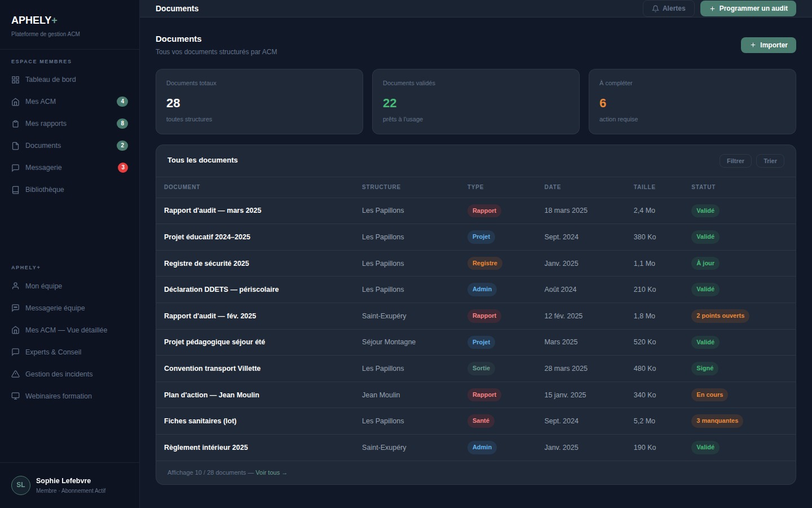The height and width of the screenshot is (508, 812).
Task: Click the Webinaires formation monitor icon
Action: [x=16, y=396]
